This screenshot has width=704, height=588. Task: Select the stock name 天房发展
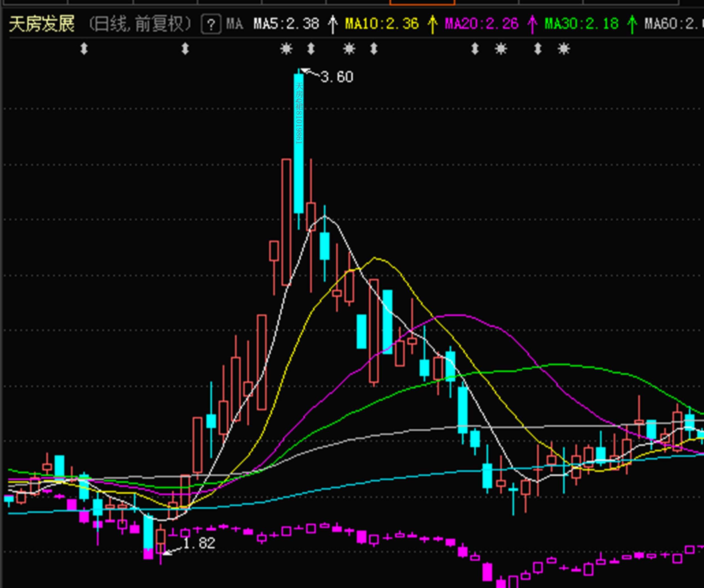pyautogui.click(x=42, y=24)
